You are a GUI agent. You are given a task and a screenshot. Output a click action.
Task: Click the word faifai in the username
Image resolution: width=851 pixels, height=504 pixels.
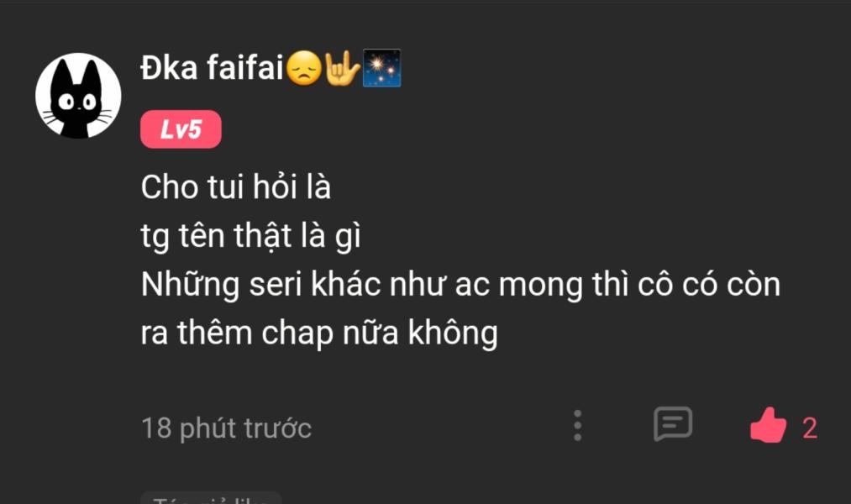pos(245,68)
